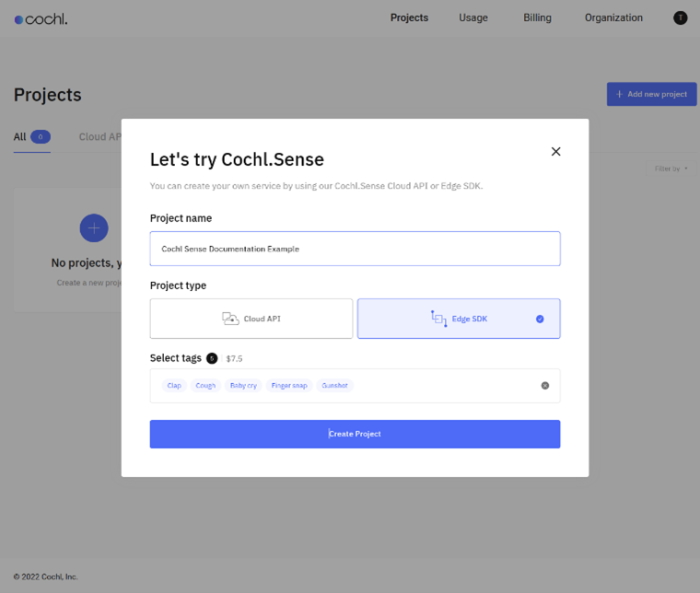Click the Cloud API cloud icon
The image size is (700, 593).
(230, 319)
